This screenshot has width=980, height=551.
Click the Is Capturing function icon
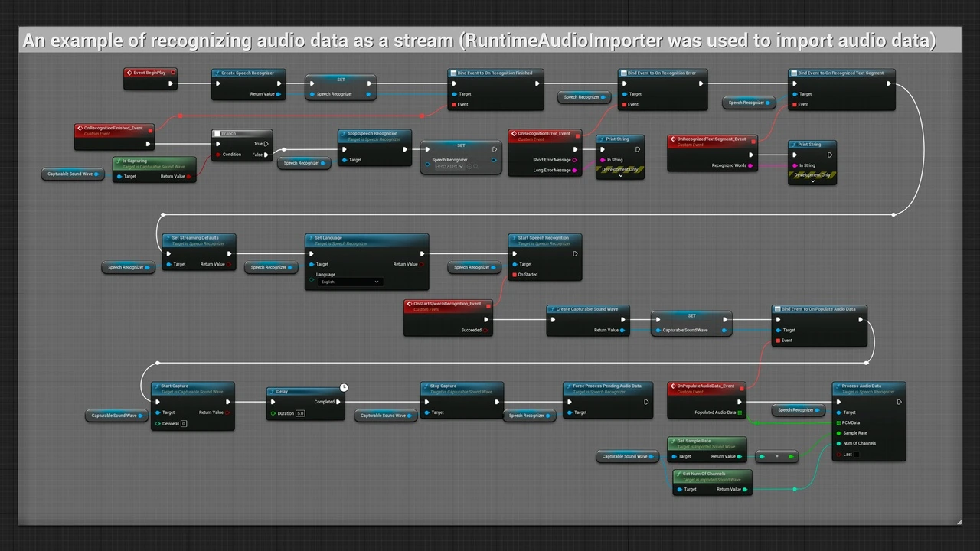119,161
